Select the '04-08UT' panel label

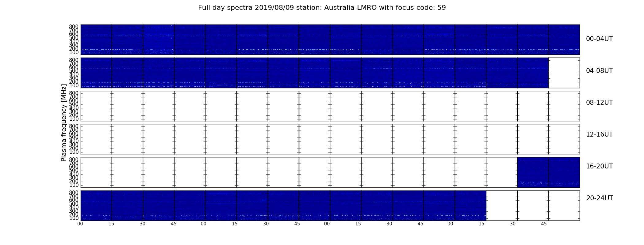click(x=599, y=71)
